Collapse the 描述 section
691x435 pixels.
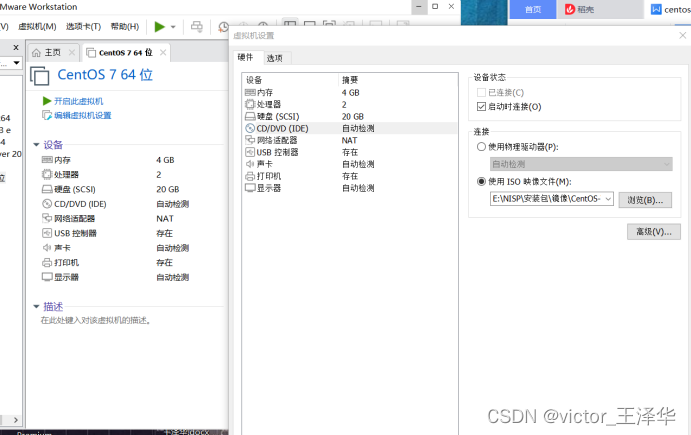pos(37,306)
